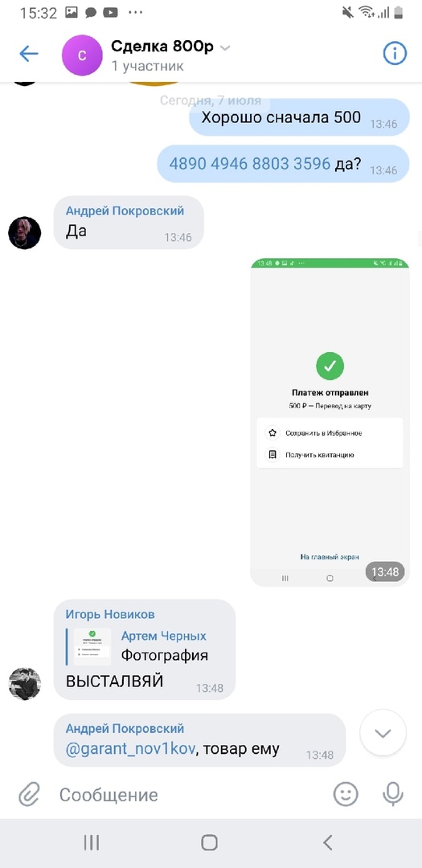Tap the back arrow icon

click(x=28, y=54)
